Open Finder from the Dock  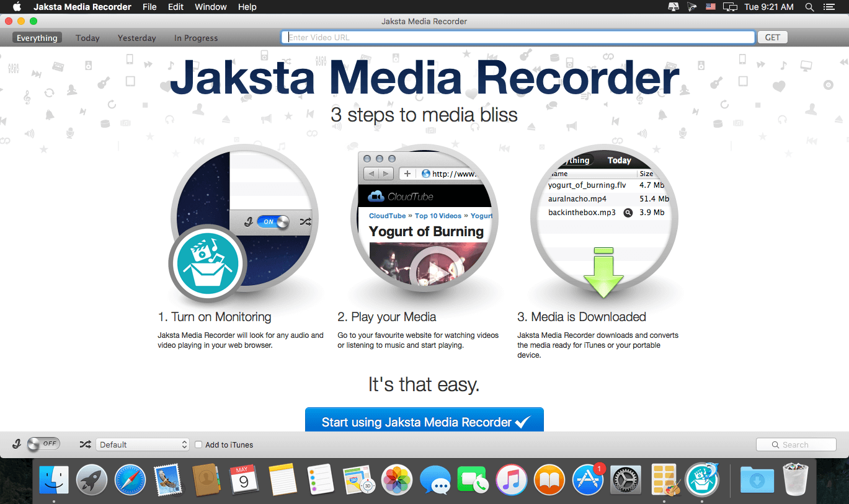tap(55, 480)
